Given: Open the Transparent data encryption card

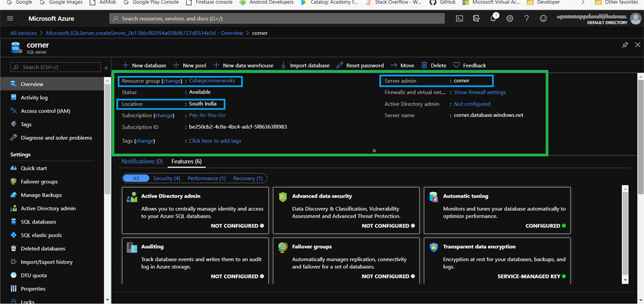Looking at the screenshot, I should click(497, 261).
